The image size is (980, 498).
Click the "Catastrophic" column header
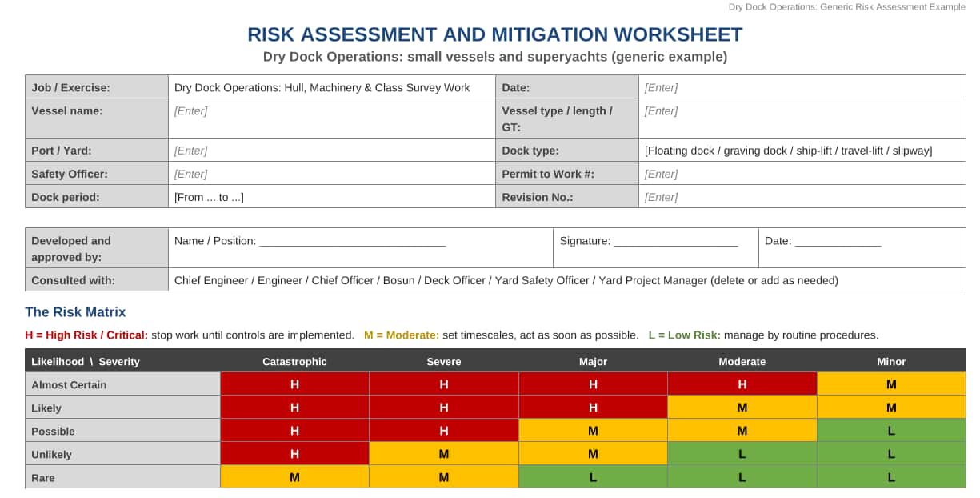(x=294, y=361)
